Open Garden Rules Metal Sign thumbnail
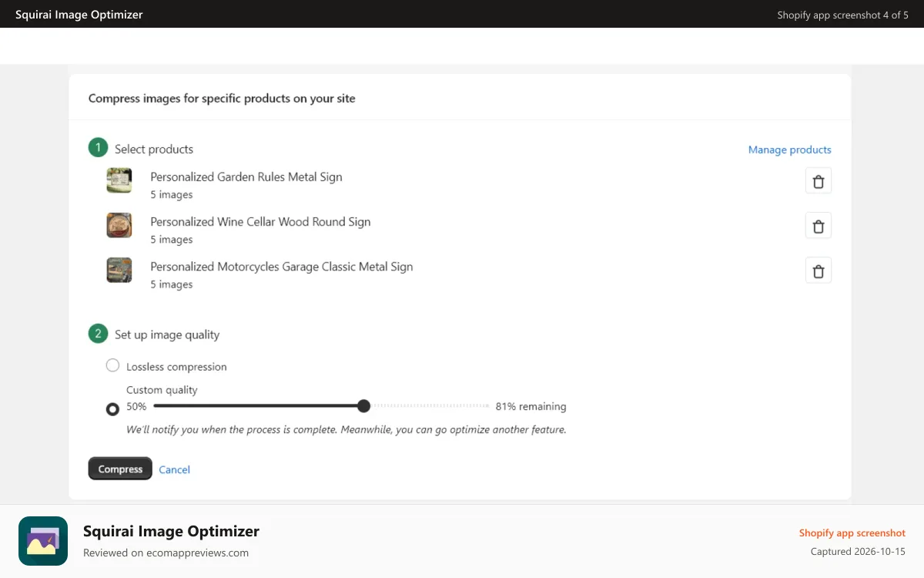924x578 pixels. click(119, 180)
